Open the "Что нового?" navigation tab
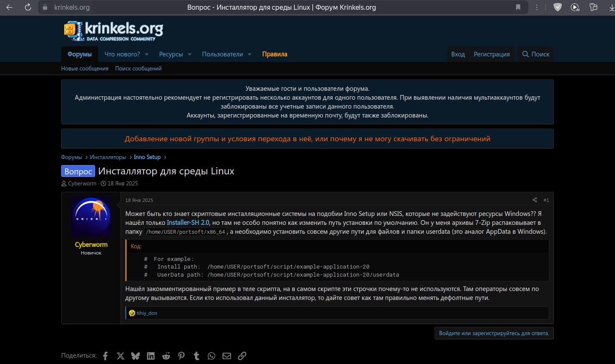 point(122,54)
